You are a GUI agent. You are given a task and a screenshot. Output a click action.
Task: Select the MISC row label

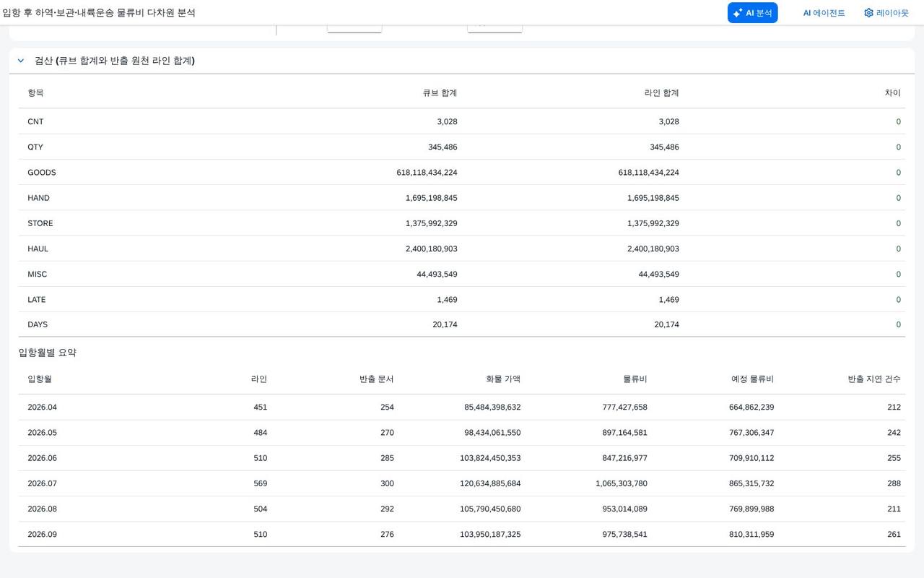pos(38,274)
